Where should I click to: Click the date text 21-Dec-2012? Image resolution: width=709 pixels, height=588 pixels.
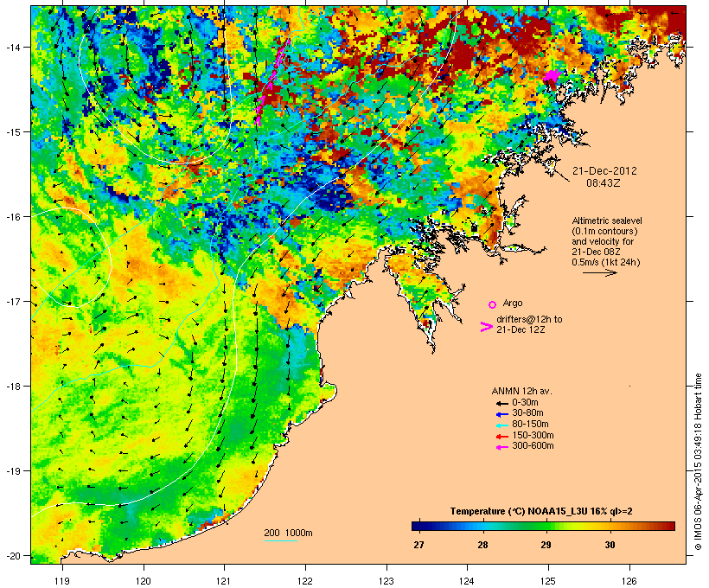(x=604, y=171)
